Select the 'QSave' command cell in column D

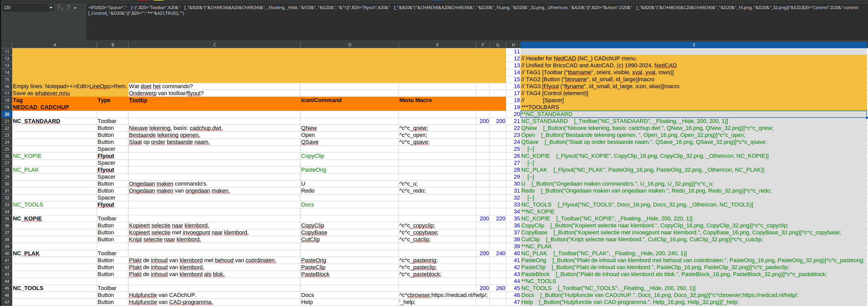(x=349, y=142)
